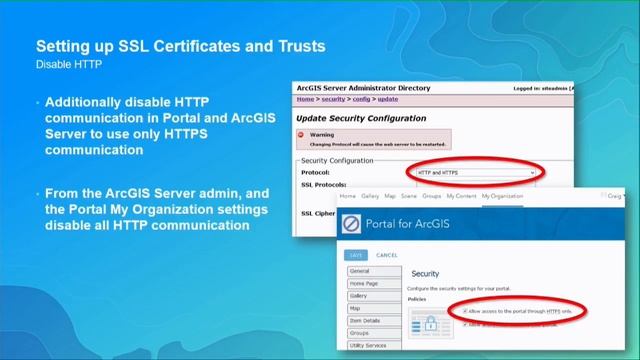The width and height of the screenshot is (640, 360).
Task: Click the red warning icon
Action: 301,135
